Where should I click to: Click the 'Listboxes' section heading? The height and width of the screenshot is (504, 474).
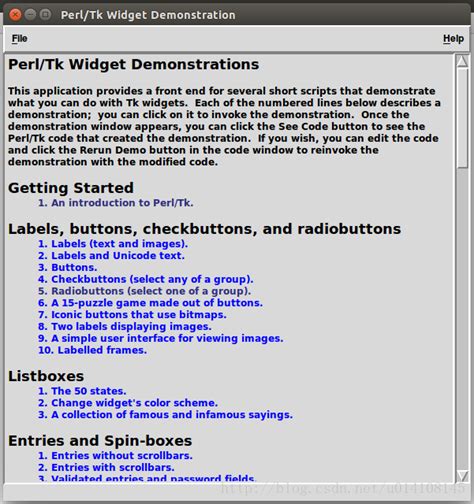click(x=46, y=376)
